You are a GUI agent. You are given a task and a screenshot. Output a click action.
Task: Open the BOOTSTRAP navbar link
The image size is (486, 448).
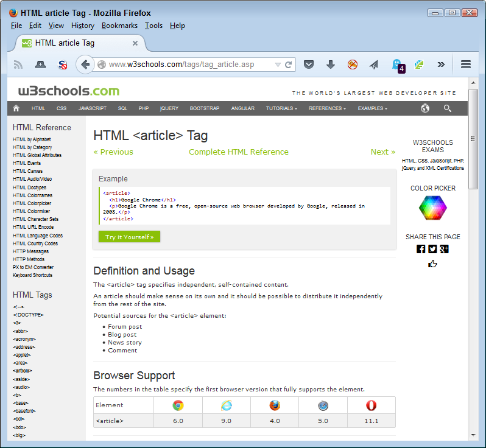pos(205,108)
